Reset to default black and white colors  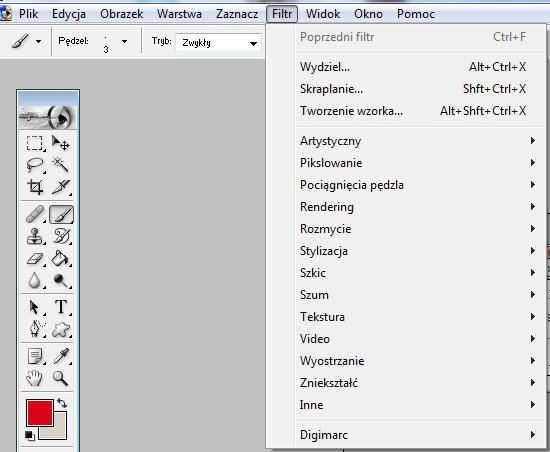click(29, 436)
